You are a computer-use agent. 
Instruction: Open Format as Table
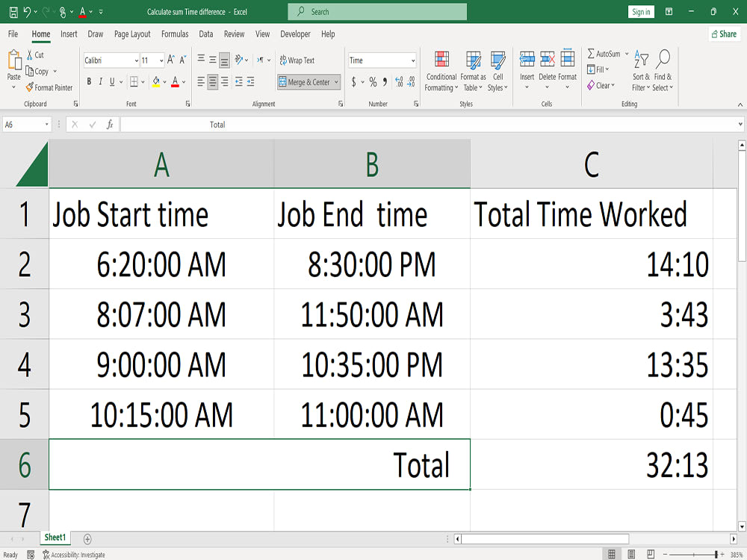point(473,72)
